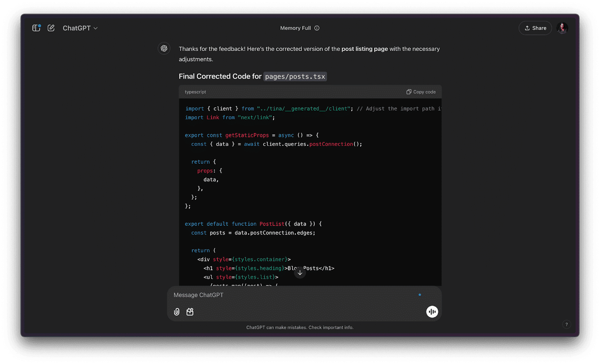Start voice mode with the waveform button
Screen dimensions: 600x364
tap(432, 312)
